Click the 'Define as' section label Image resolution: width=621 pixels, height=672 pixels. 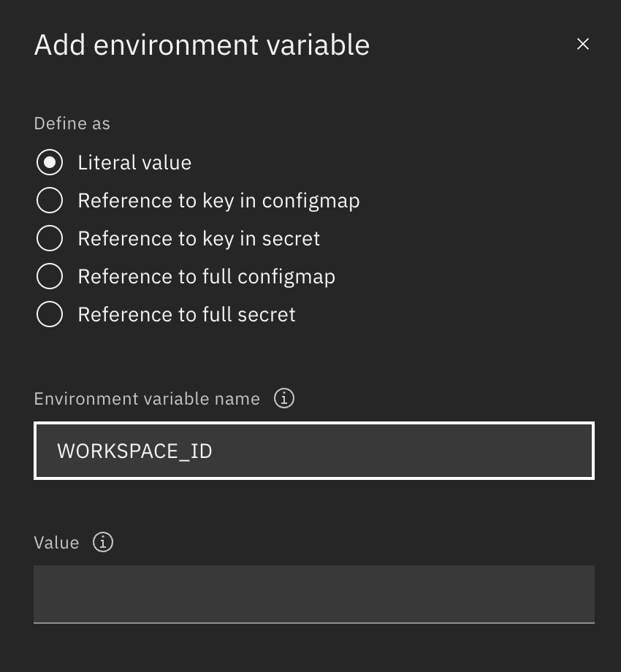tap(72, 123)
